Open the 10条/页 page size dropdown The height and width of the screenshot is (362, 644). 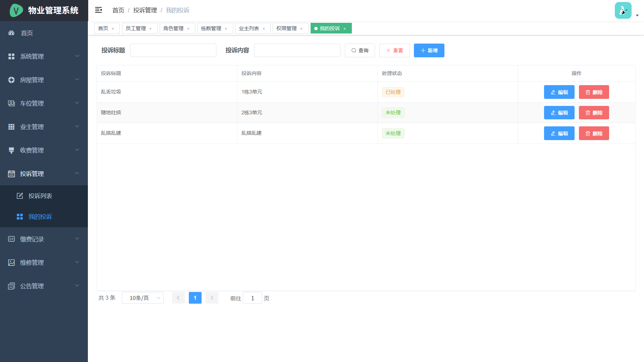tap(143, 298)
